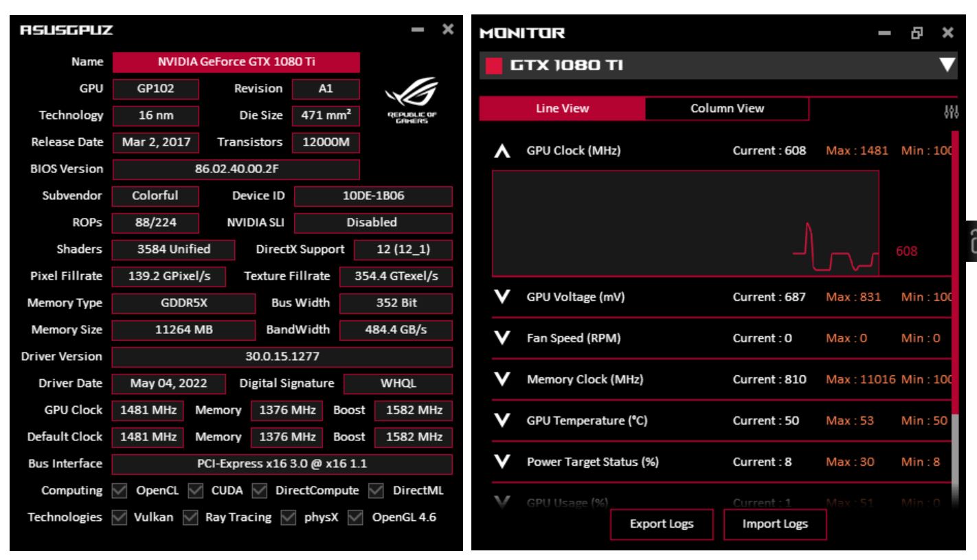Expand the Power Target Status (%) graph

coord(503,462)
